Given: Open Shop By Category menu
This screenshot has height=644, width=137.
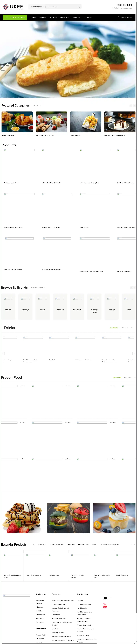Looking at the screenshot, I should tap(15, 17).
